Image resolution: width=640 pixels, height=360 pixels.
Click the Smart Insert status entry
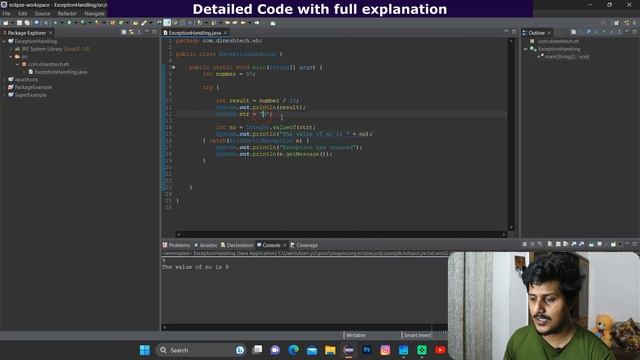[x=417, y=335]
